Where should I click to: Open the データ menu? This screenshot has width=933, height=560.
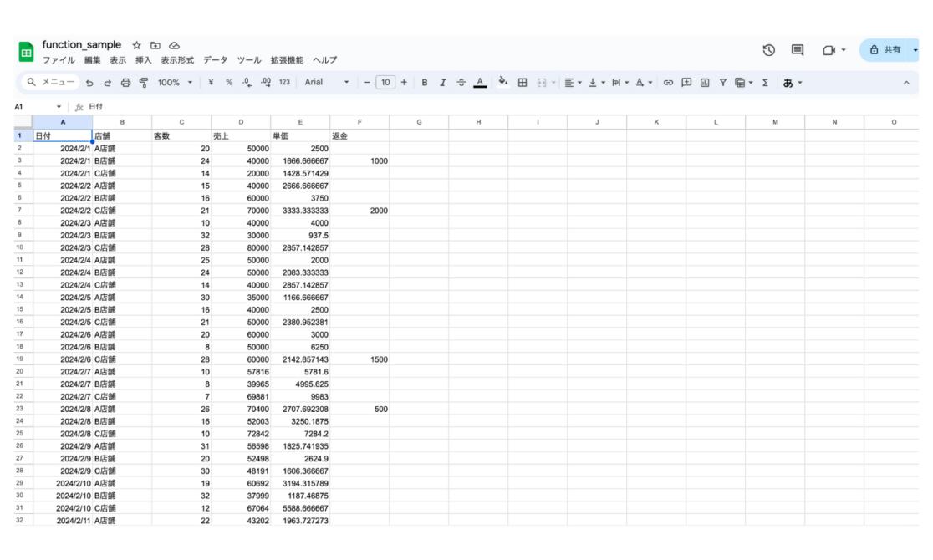coord(215,60)
